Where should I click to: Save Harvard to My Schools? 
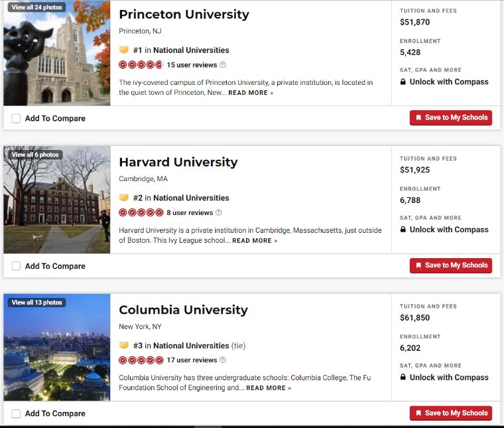point(451,265)
